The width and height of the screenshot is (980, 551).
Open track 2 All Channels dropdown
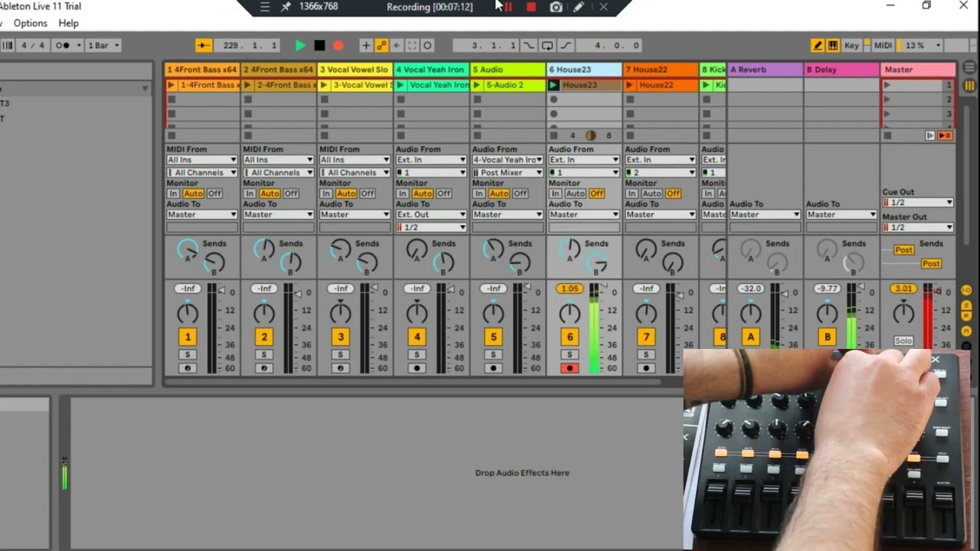279,173
